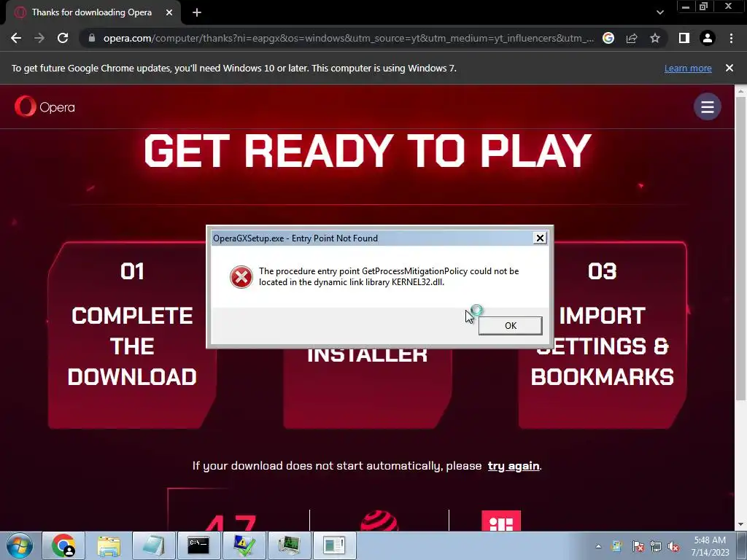
Task: Open the taskbar icon with green checkmark
Action: 244,545
